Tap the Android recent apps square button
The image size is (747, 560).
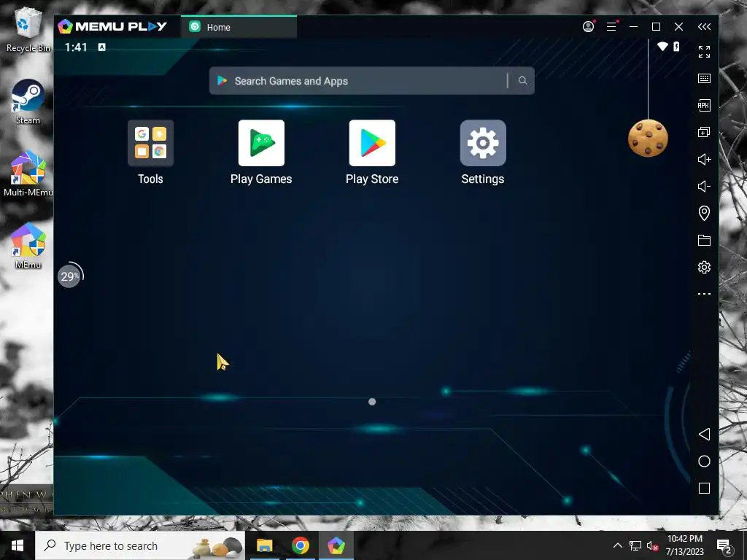[x=704, y=488]
